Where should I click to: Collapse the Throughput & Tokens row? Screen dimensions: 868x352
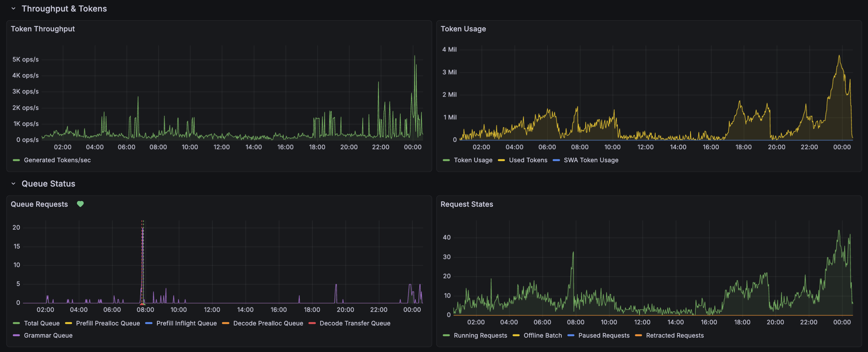13,9
